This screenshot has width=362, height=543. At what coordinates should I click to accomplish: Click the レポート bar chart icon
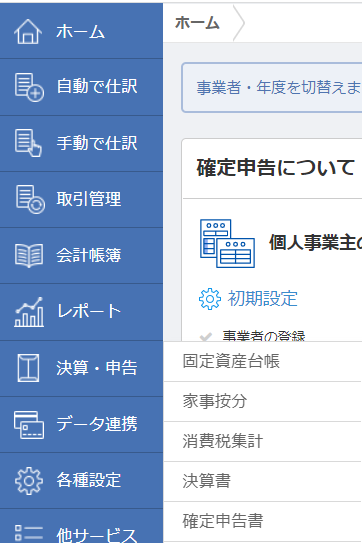(29, 312)
